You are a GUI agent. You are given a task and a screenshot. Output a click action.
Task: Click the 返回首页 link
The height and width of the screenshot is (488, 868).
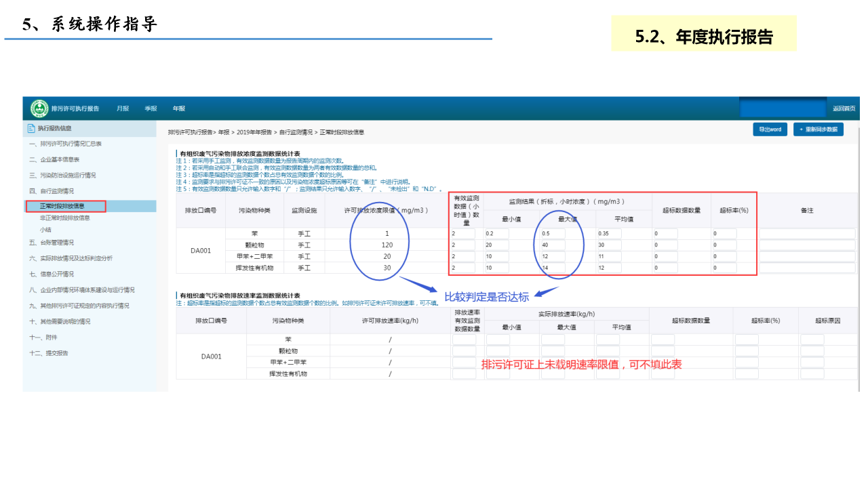(x=844, y=108)
